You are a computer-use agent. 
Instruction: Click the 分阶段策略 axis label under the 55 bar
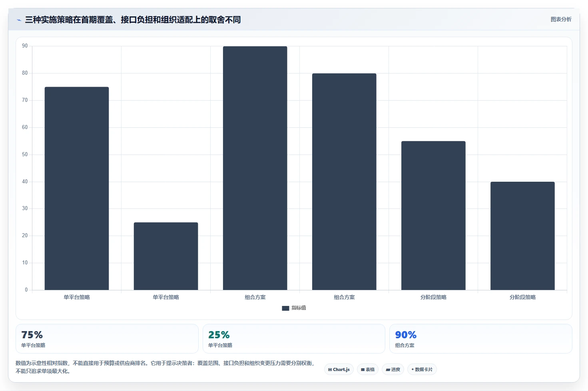pyautogui.click(x=433, y=297)
